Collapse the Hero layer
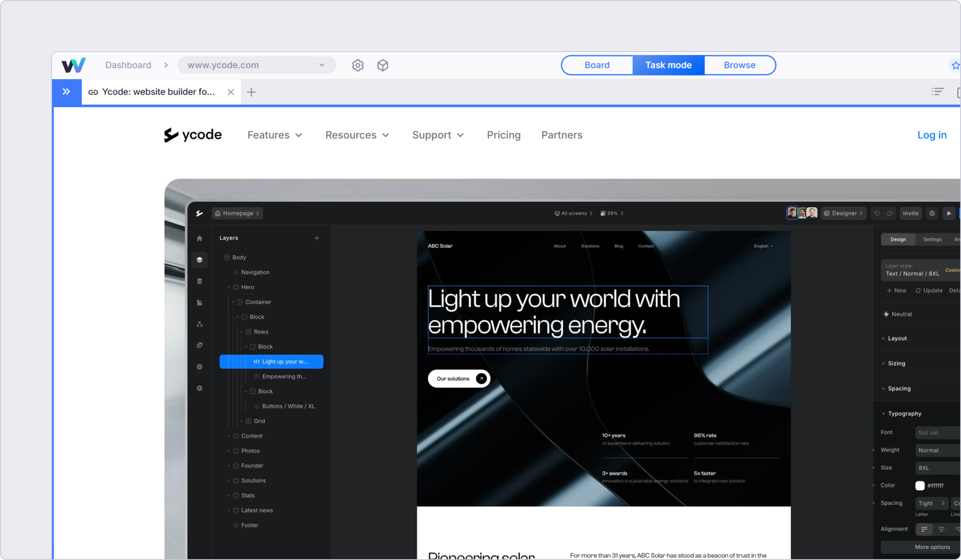Viewport: 961px width, 560px height. coord(229,287)
